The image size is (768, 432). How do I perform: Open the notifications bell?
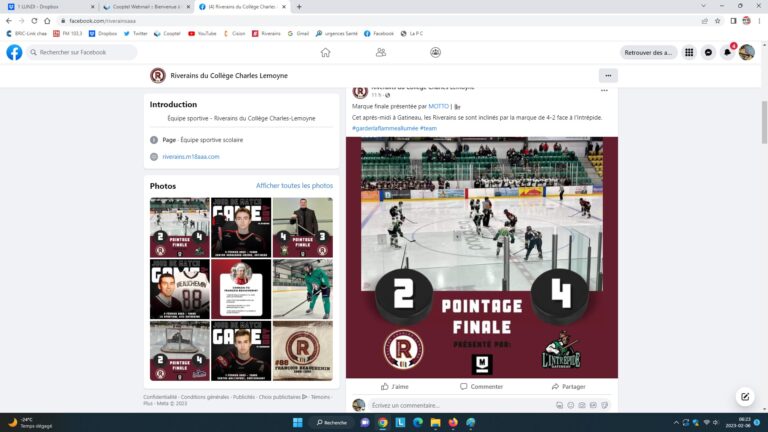[728, 52]
